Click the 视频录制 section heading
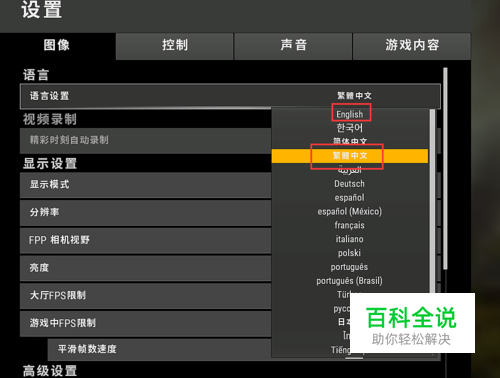Image resolution: width=500 pixels, height=378 pixels. click(50, 119)
